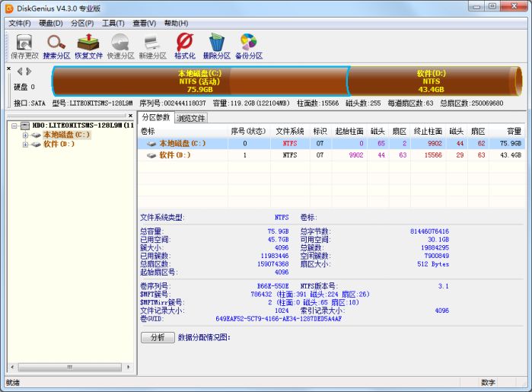This screenshot has height=392, width=532.
Task: Click the 可用空间 value 30.1GB
Action: pyautogui.click(x=438, y=240)
